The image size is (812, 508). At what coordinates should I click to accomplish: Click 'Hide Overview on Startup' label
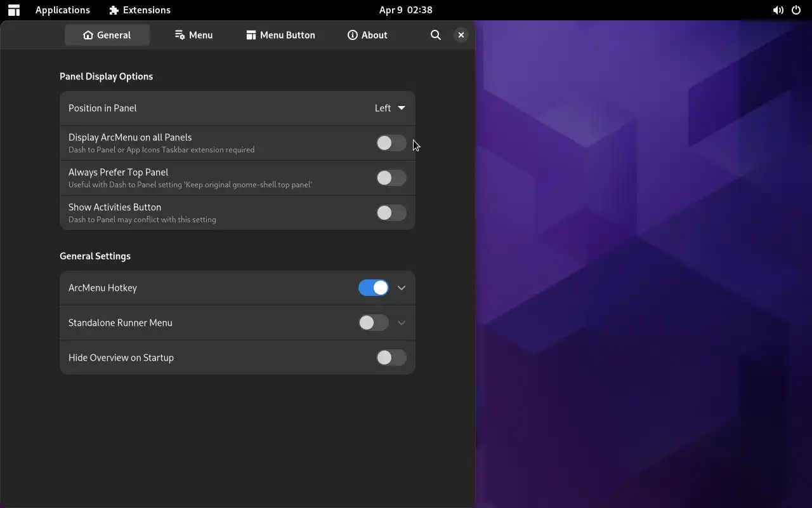[121, 358]
